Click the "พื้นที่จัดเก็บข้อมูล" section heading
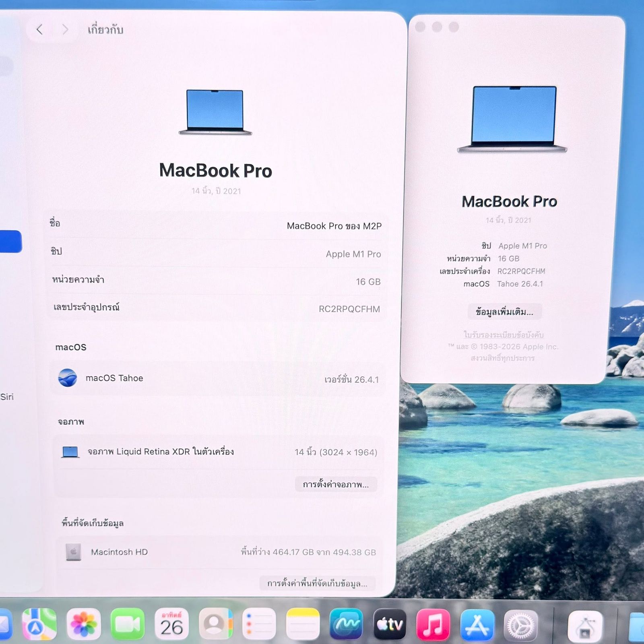Screen dimensions: 644x644 tap(93, 523)
